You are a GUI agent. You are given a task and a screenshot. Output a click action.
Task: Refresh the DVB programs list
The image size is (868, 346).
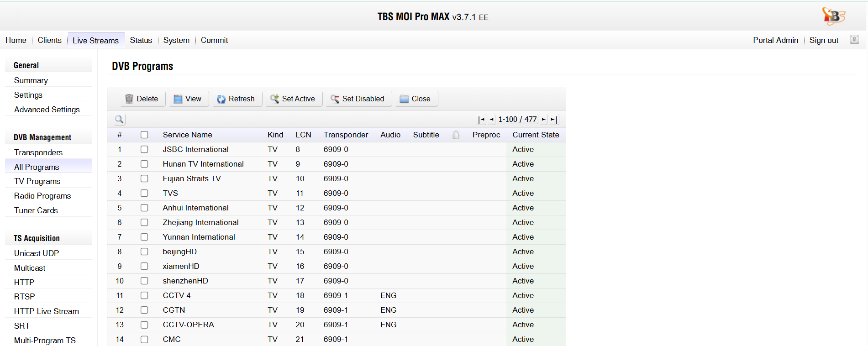point(236,99)
